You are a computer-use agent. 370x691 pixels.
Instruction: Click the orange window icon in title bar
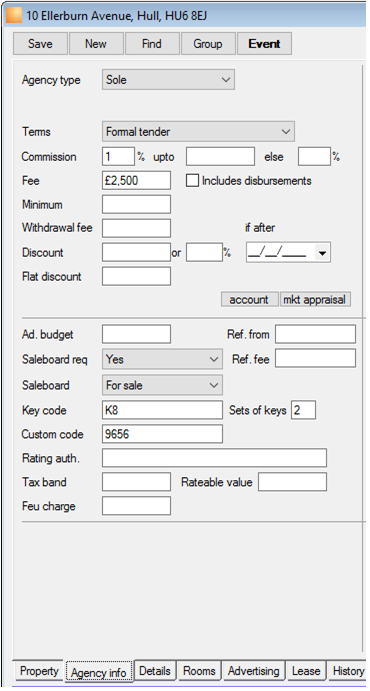tap(13, 16)
